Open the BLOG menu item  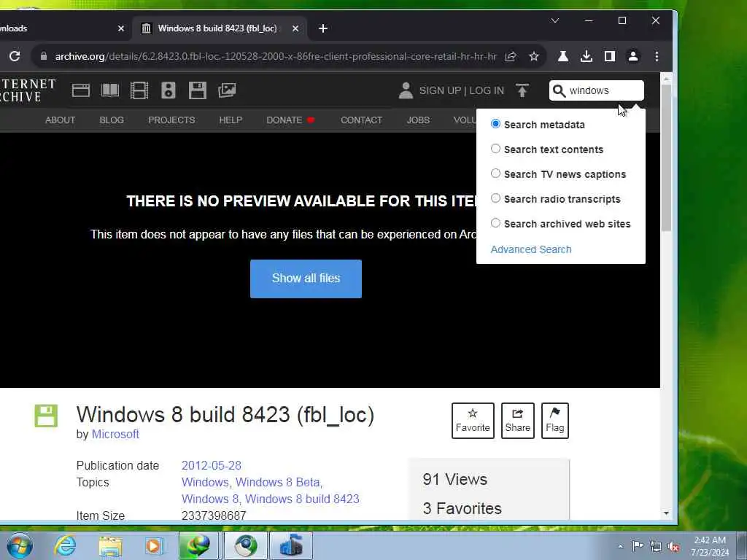[x=112, y=120]
